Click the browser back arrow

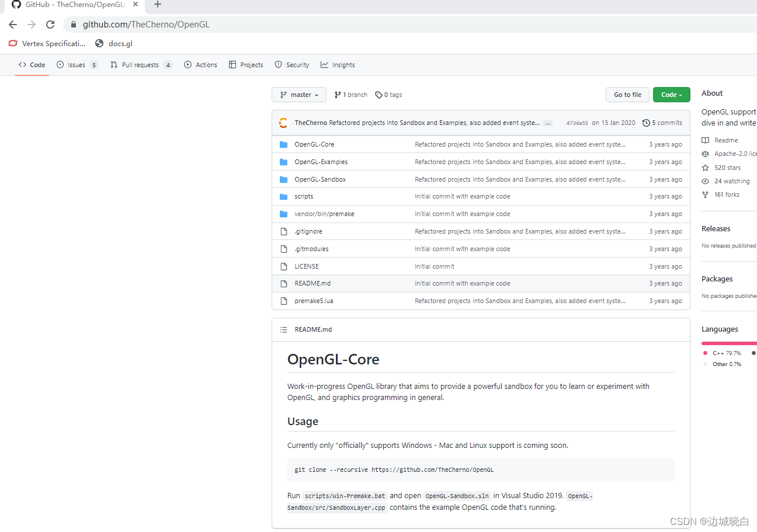click(13, 25)
